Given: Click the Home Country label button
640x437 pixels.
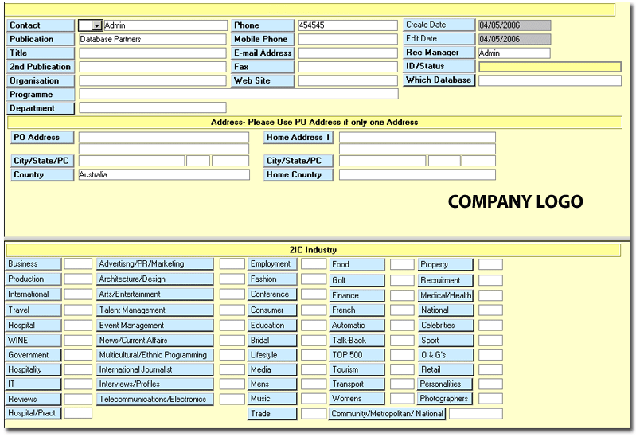Looking at the screenshot, I should click(x=298, y=175).
